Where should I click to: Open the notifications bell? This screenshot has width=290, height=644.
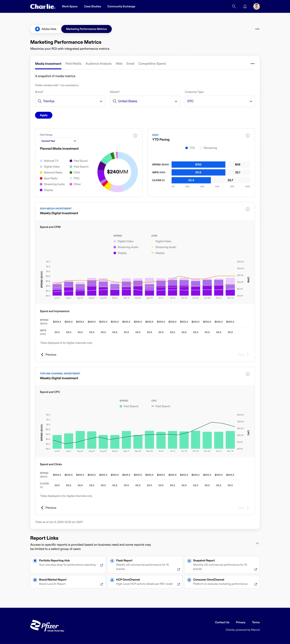pyautogui.click(x=245, y=6)
